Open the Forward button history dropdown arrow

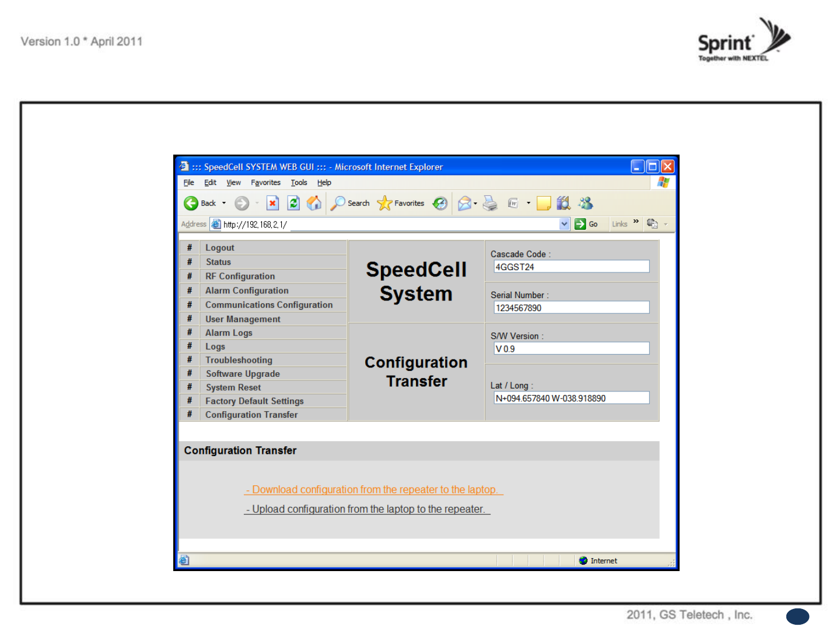tap(257, 203)
